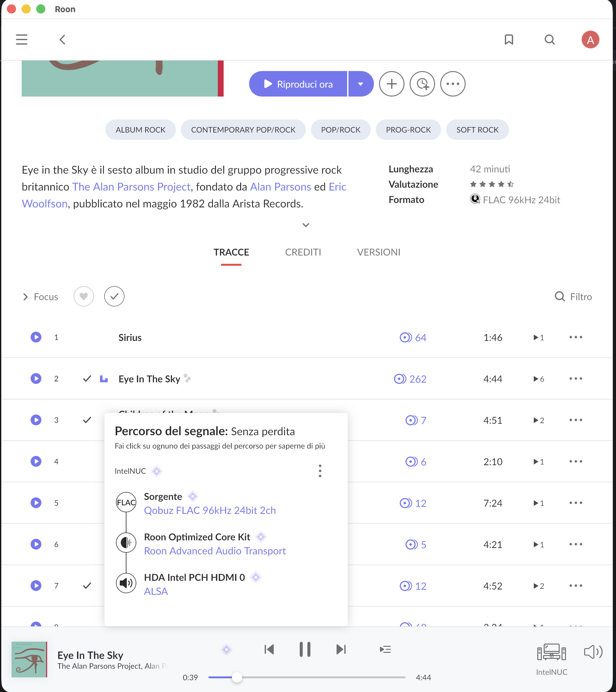Click the volume speaker icon

(593, 652)
